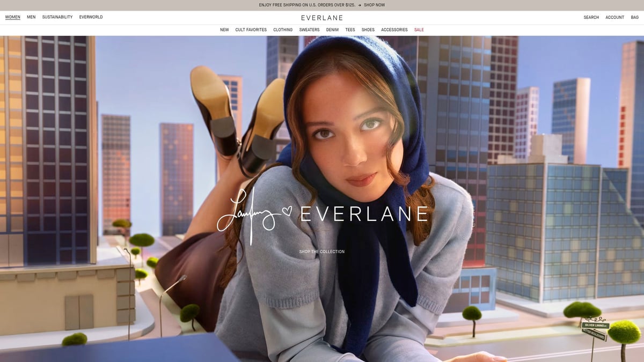Go to the Shoes category
The width and height of the screenshot is (644, 362).
coord(368,30)
